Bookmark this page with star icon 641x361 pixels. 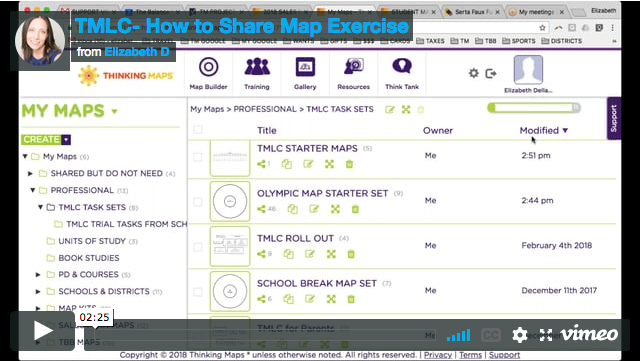tap(542, 28)
